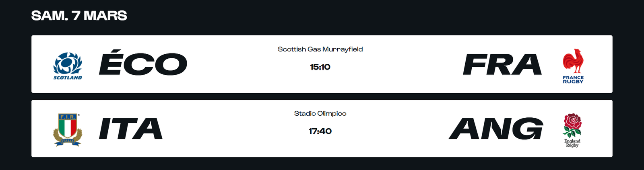Click the SAM. 7 MARS date heading
This screenshot has height=170, width=644.
click(x=79, y=16)
